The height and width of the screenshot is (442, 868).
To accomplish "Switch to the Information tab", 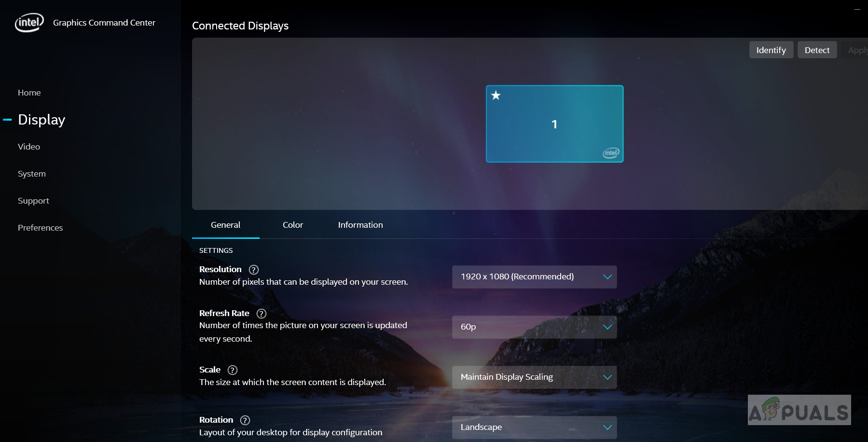I will [360, 225].
